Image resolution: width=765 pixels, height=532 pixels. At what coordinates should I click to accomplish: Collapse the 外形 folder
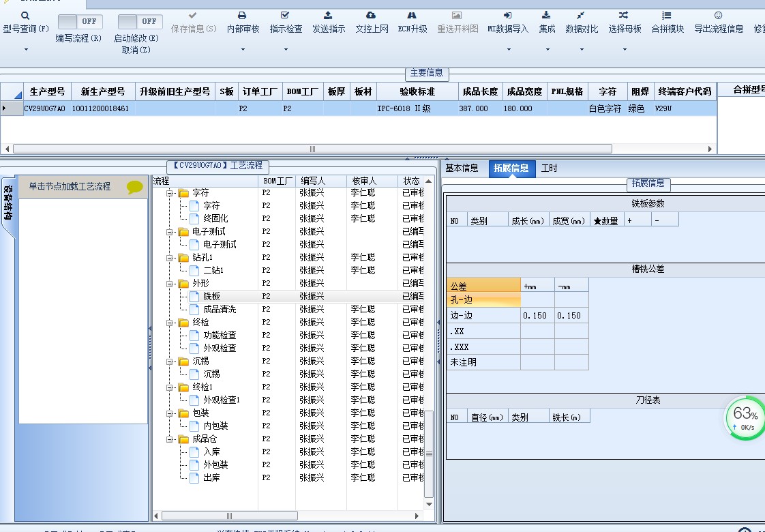click(170, 284)
